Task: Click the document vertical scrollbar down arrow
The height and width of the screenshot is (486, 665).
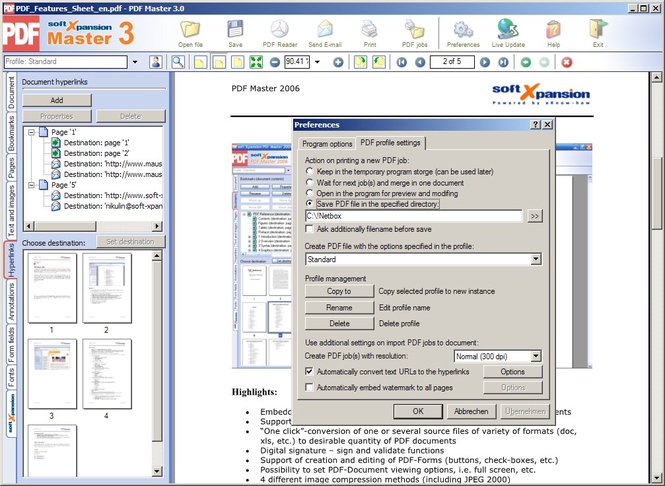Action: 656,478
